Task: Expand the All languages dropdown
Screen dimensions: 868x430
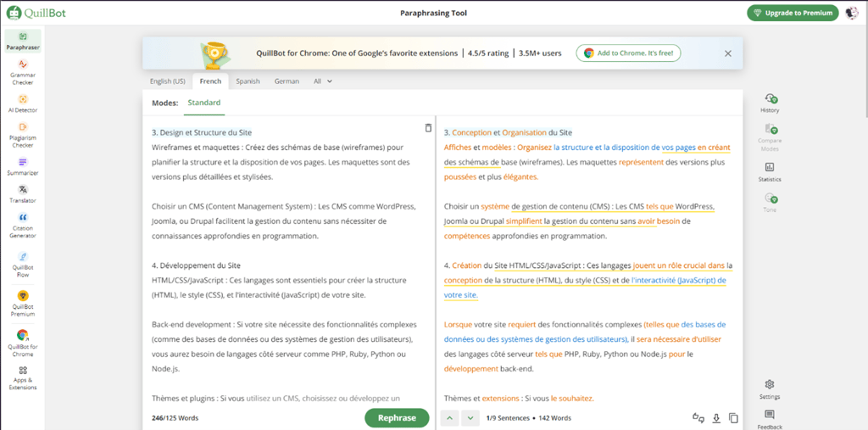Action: point(323,81)
